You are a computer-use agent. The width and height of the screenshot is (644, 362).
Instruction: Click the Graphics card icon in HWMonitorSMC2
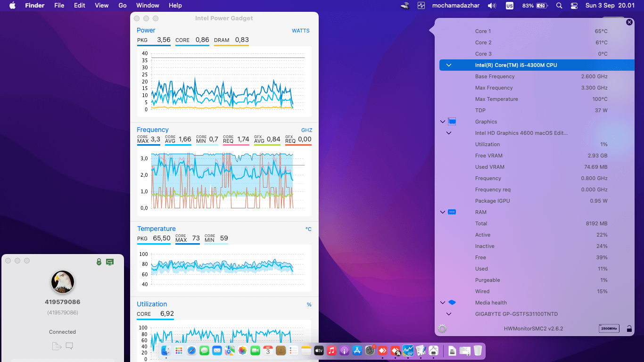point(452,122)
